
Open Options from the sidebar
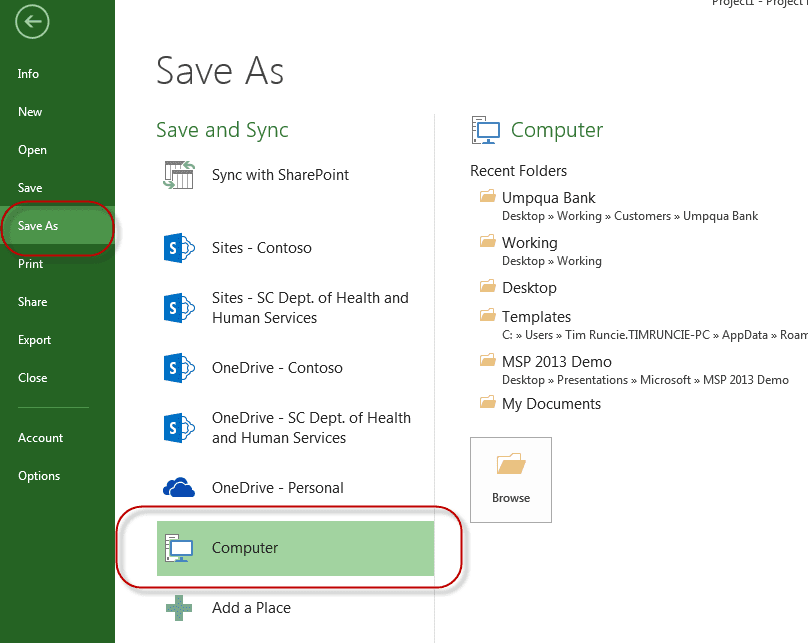[x=39, y=476]
